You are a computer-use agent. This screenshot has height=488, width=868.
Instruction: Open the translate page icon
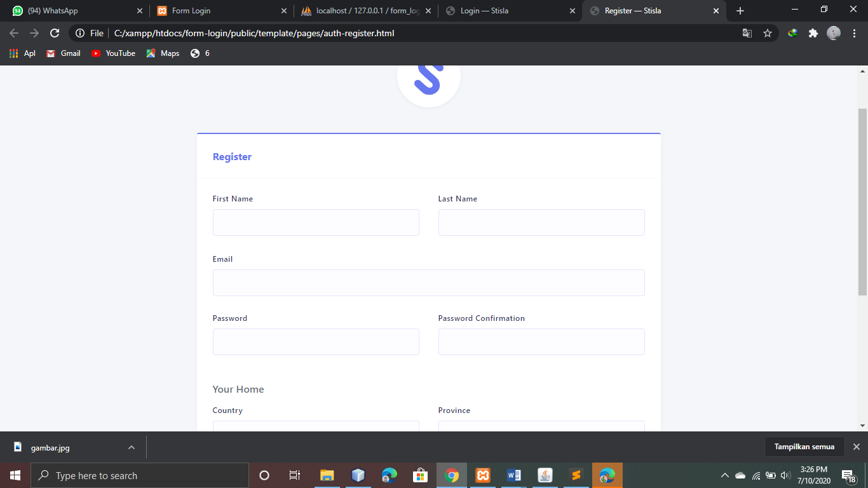(x=747, y=33)
